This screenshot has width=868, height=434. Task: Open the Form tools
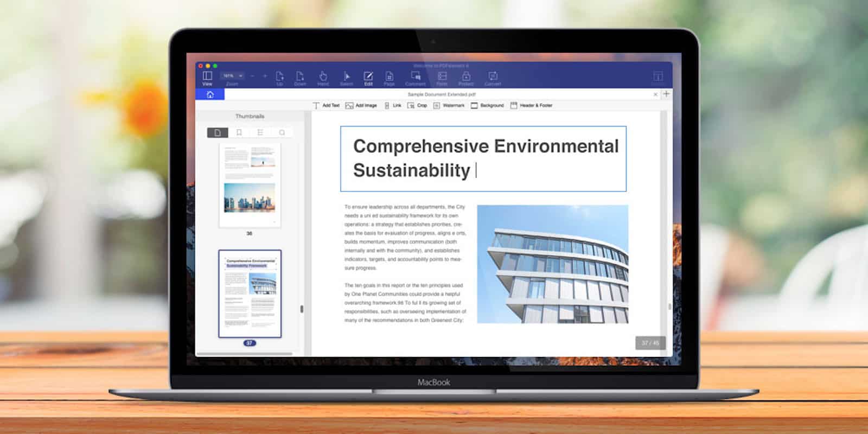[442, 76]
